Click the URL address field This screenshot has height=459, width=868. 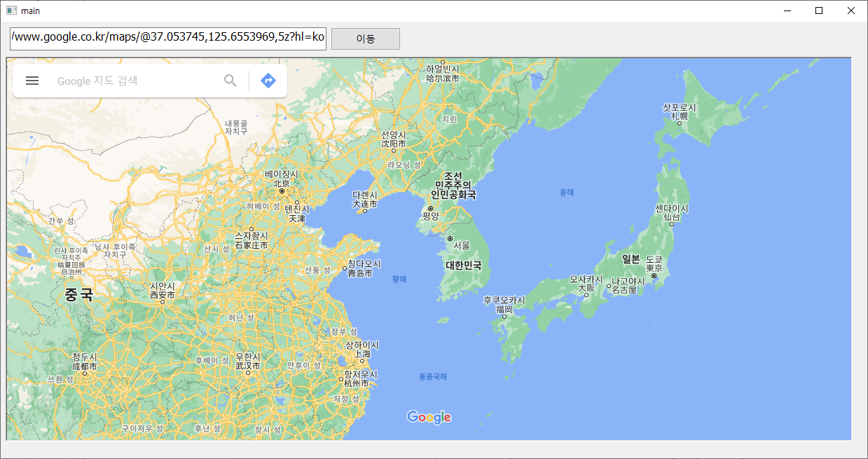168,38
